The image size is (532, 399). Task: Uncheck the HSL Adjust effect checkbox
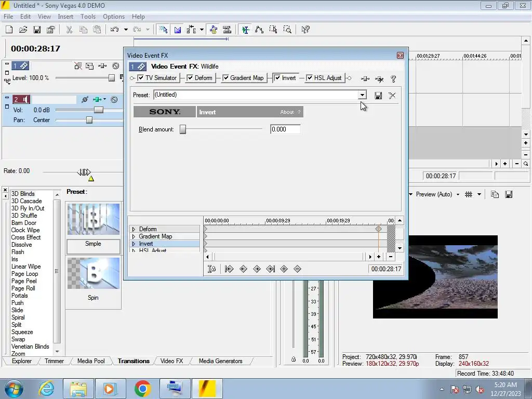[310, 78]
